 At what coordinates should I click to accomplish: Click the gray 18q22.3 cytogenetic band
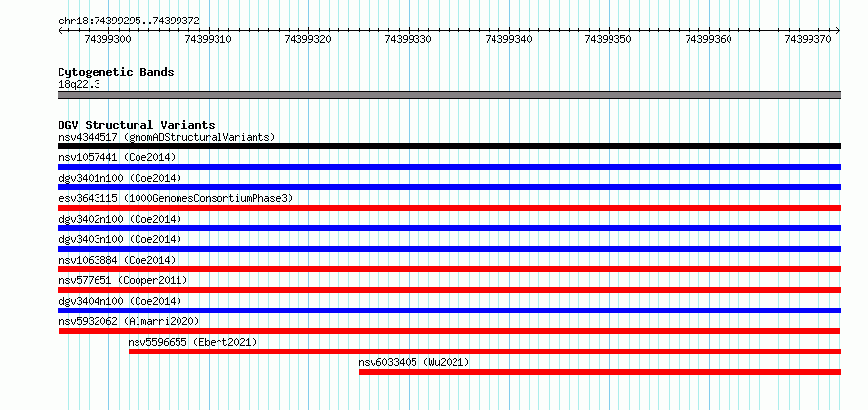pos(449,95)
